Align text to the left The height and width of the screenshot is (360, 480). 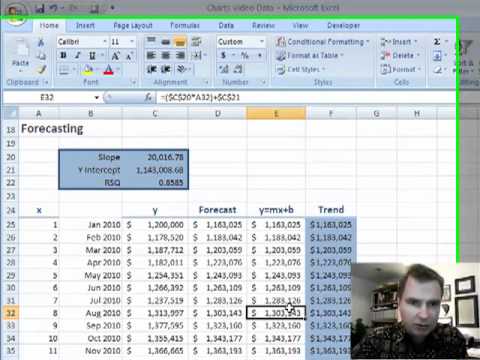(151, 55)
